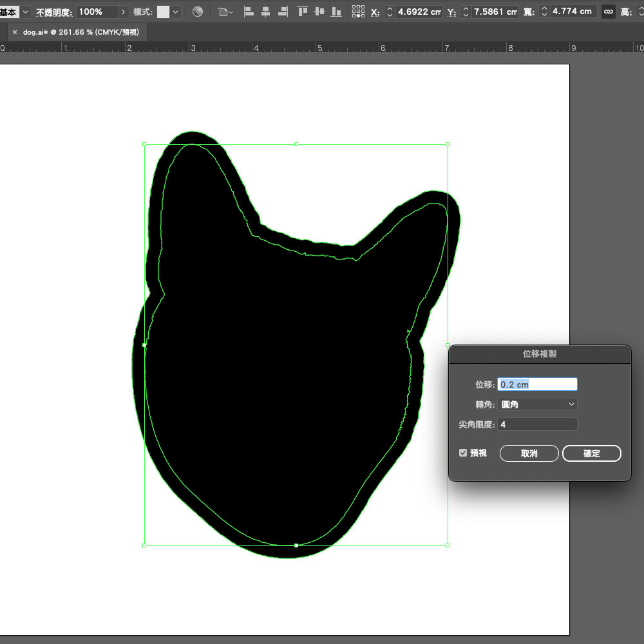Click the horizontal align center icon

[265, 12]
